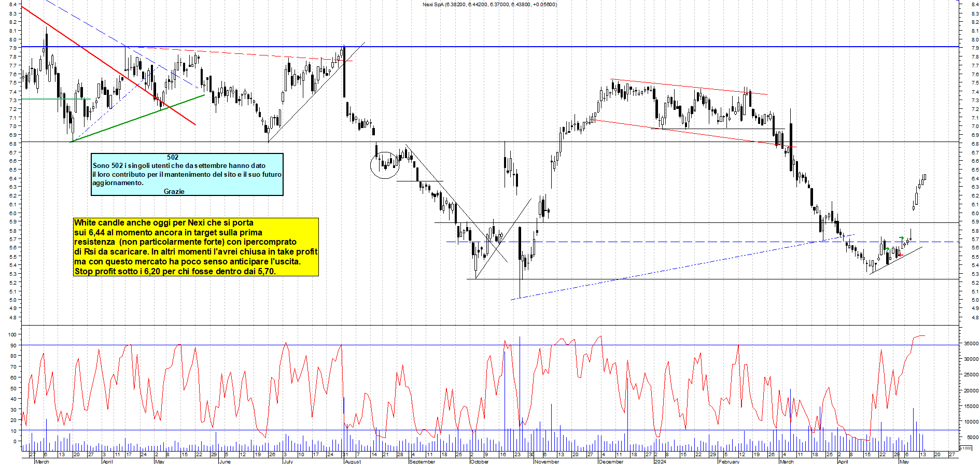This screenshot has height=464, width=980.
Task: Click the word "Grazie" in the cyan box
Action: coord(174,191)
